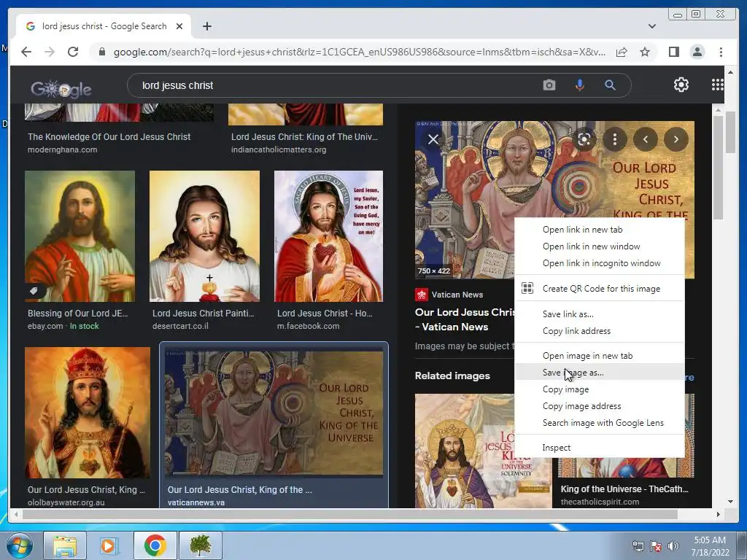747x560 pixels.
Task: Open related image from thecatholicspirit.com
Action: 625,467
